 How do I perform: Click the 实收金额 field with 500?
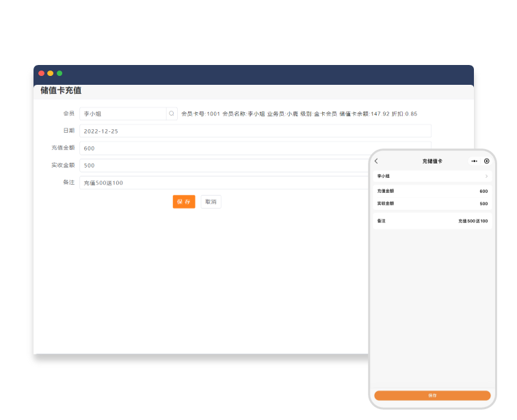click(x=226, y=166)
